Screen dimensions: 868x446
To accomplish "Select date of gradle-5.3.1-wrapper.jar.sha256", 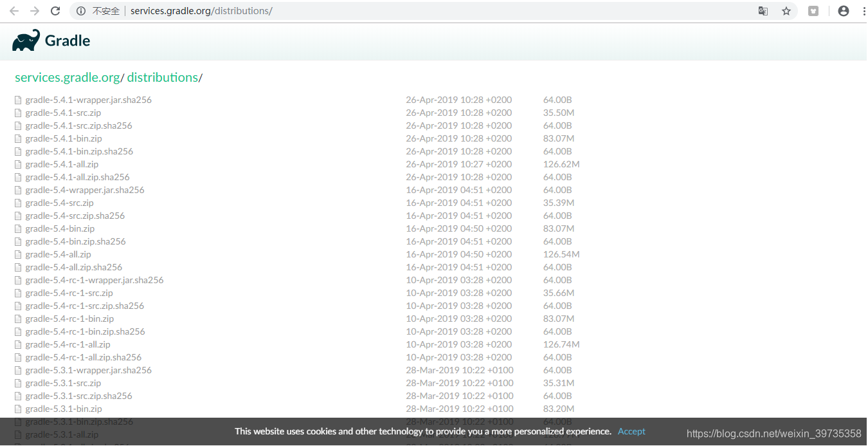I will pos(460,370).
